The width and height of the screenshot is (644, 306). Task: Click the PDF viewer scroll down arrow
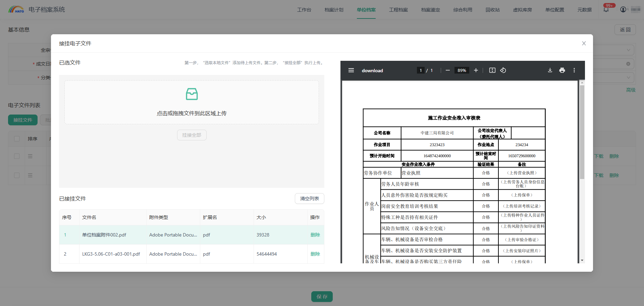(582, 260)
